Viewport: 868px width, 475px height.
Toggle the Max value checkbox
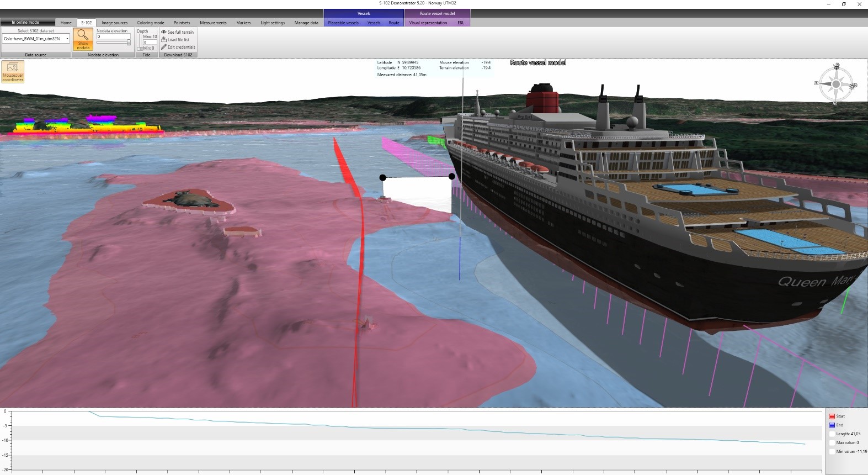832,443
